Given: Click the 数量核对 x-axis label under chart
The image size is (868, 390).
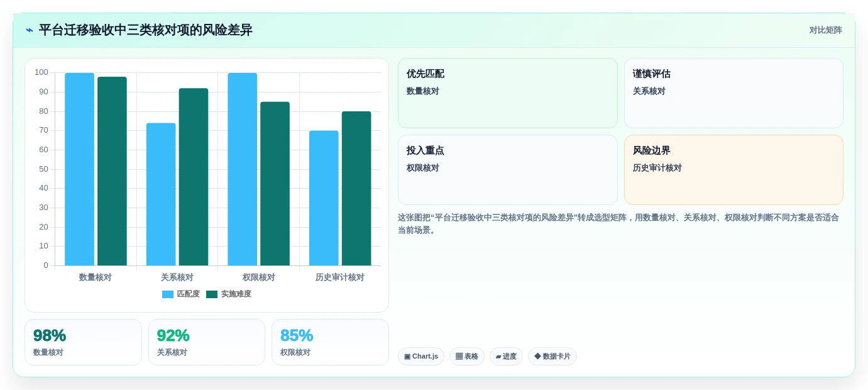Looking at the screenshot, I should [x=96, y=277].
